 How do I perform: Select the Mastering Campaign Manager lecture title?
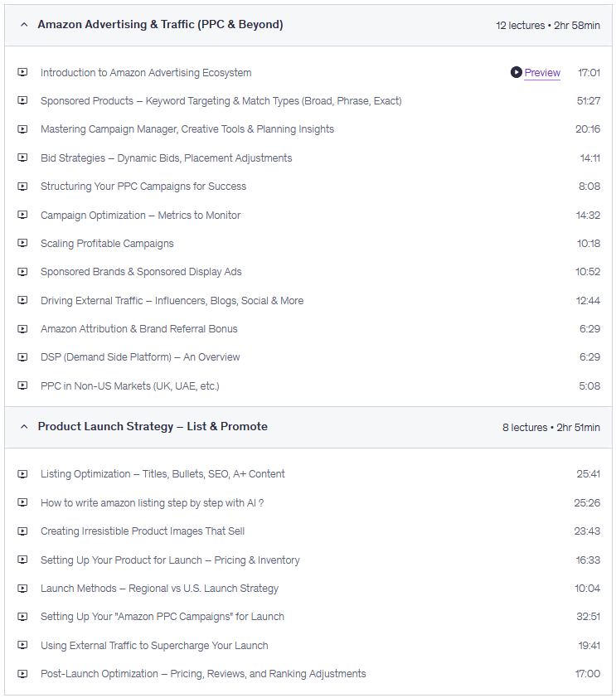click(187, 129)
